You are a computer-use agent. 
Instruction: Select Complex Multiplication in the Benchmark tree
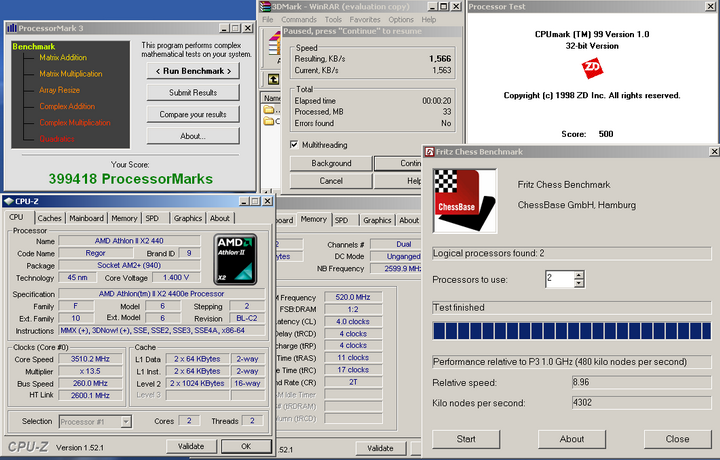click(x=75, y=123)
